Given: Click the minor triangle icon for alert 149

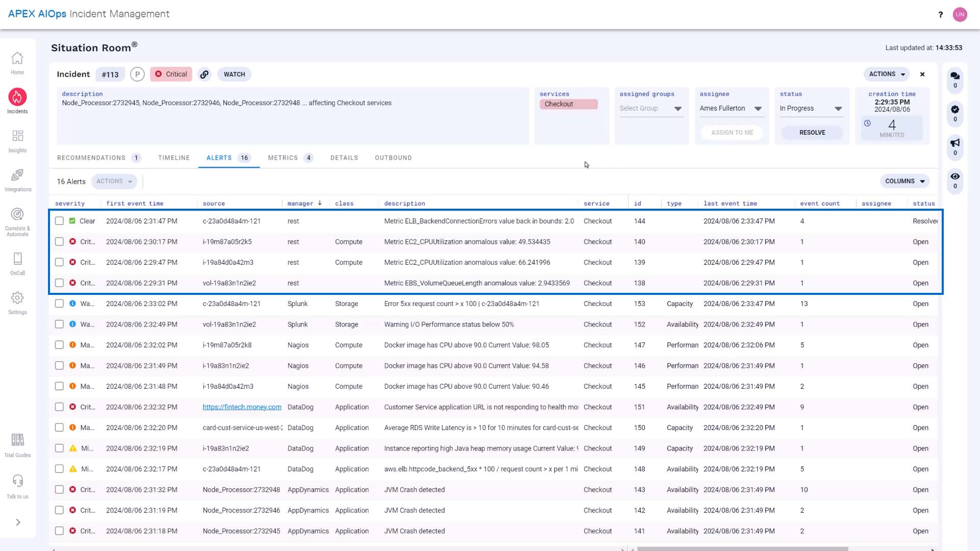Looking at the screenshot, I should [x=72, y=448].
